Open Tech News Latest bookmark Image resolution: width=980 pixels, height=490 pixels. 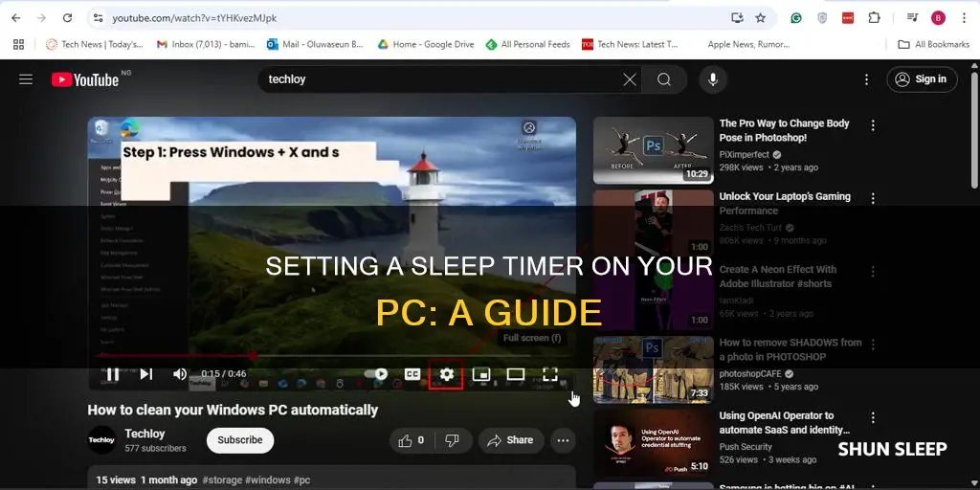coord(630,44)
